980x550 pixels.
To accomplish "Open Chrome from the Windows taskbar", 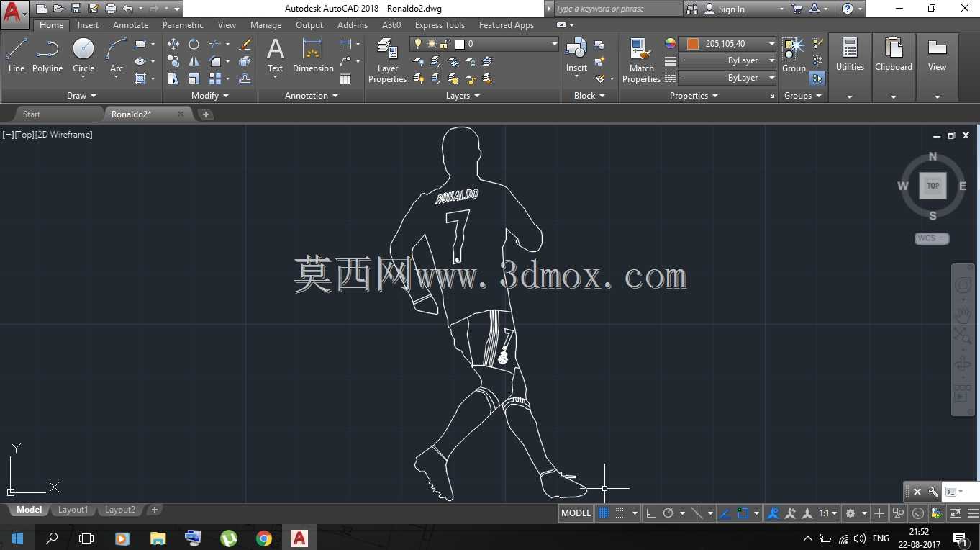I will coord(264,538).
